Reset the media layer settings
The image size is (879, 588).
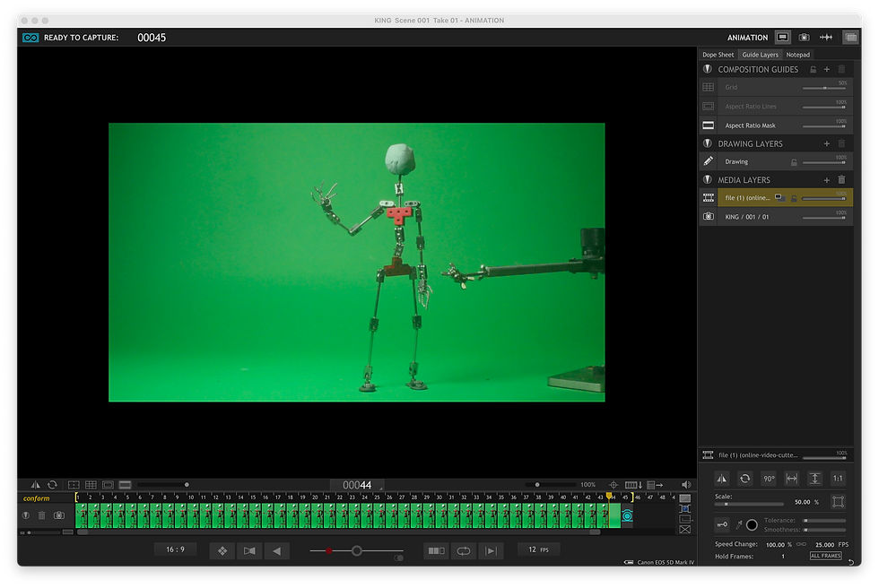click(x=851, y=562)
